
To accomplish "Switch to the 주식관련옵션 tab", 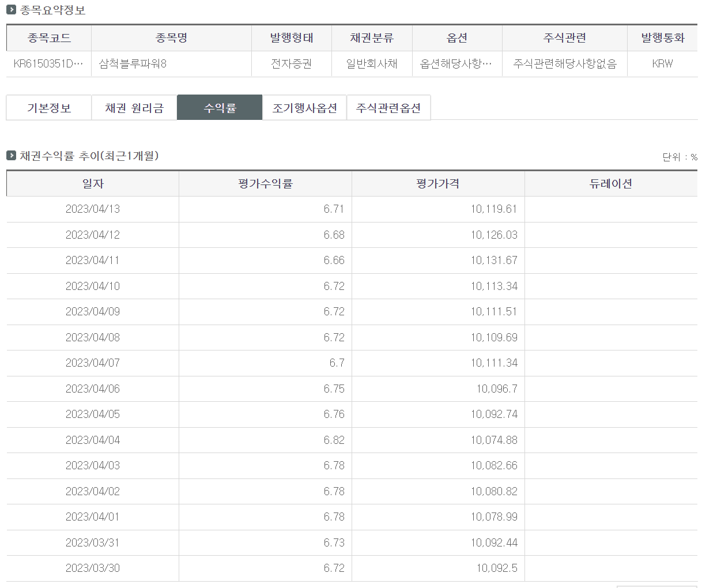I will (388, 108).
